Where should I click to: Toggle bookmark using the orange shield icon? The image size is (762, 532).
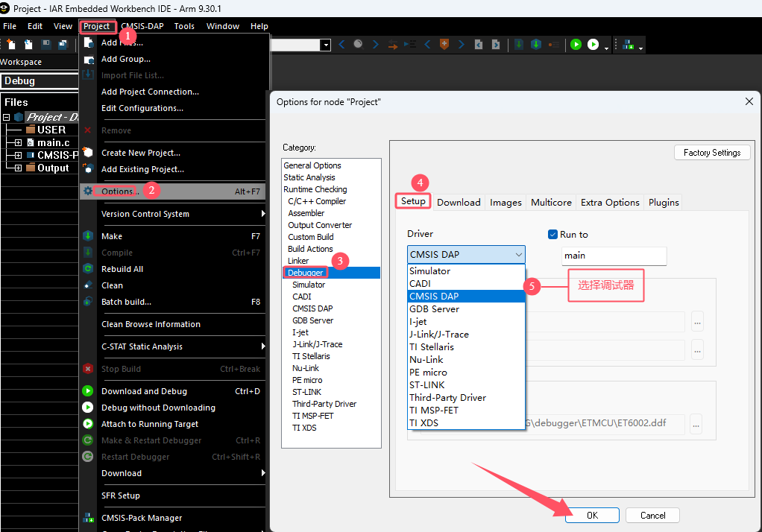(x=444, y=44)
